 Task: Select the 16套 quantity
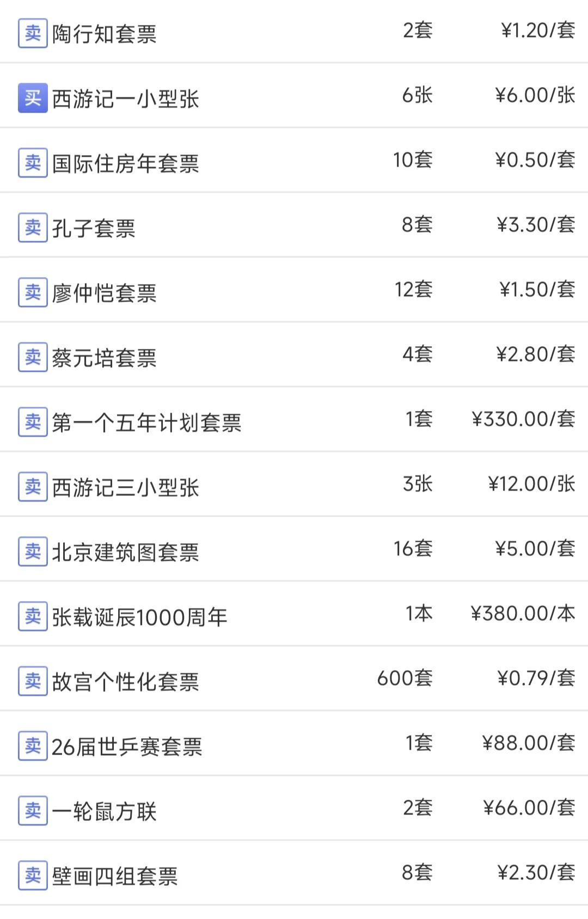tap(413, 548)
